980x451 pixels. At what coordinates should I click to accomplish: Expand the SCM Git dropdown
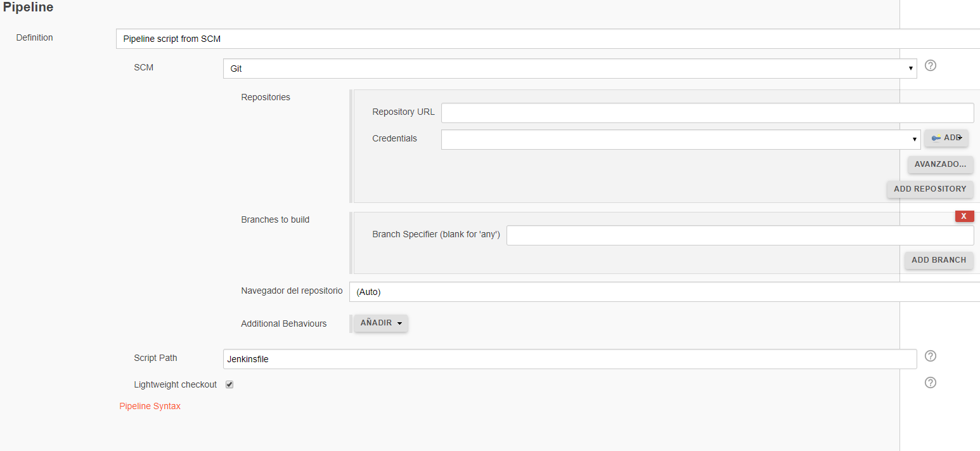coord(569,69)
